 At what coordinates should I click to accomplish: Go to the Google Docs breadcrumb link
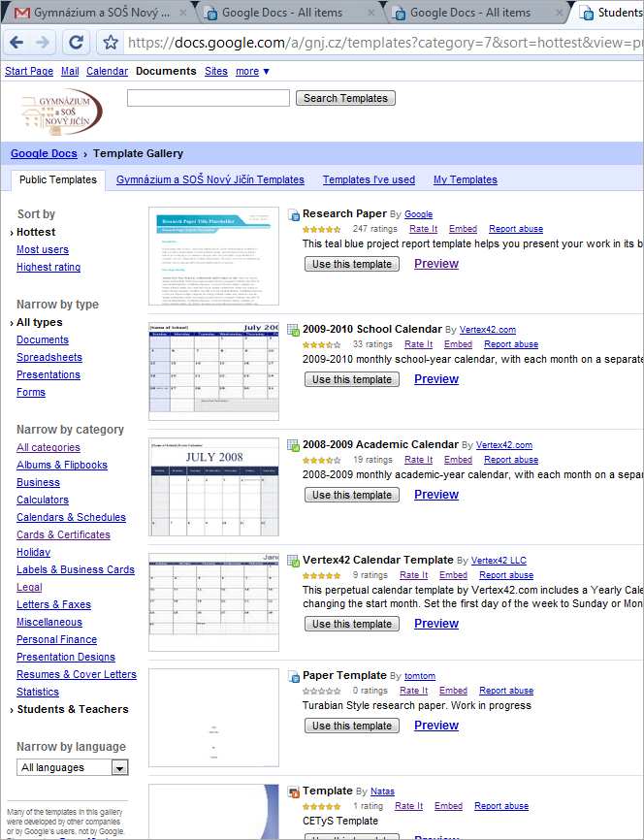(44, 154)
